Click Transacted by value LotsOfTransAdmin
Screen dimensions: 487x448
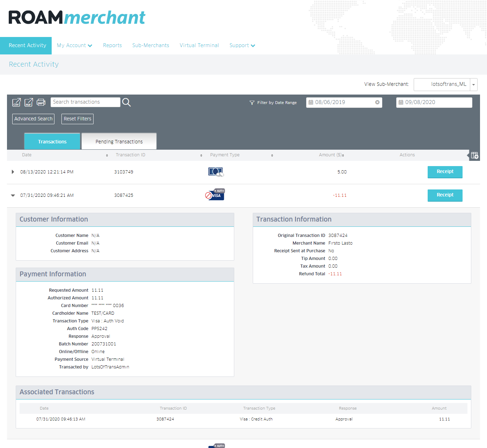click(110, 367)
